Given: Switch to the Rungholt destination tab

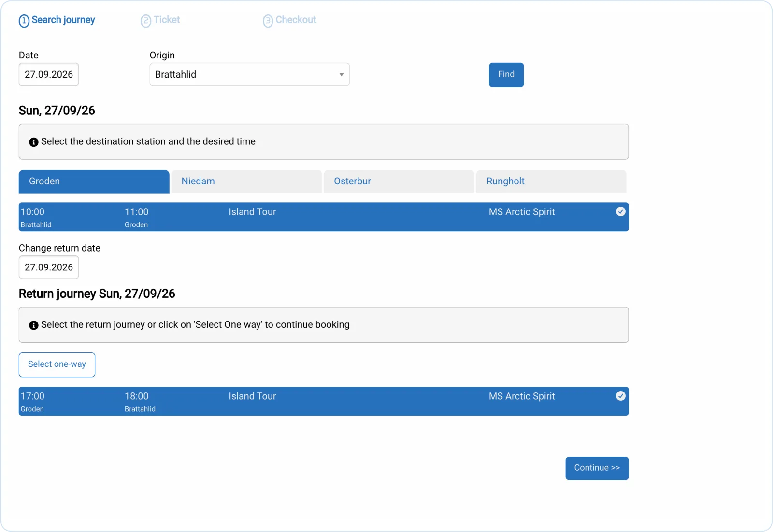Looking at the screenshot, I should point(551,182).
